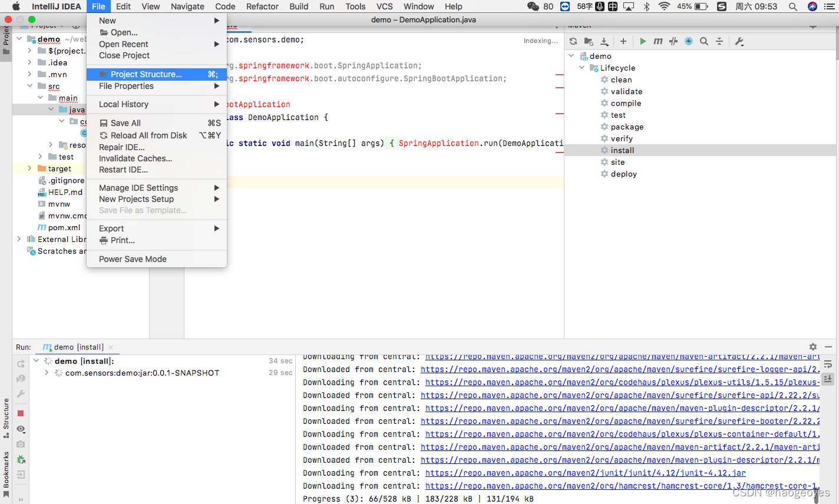Collapse demo [install] run node
The height and width of the screenshot is (504, 839).
[x=36, y=361]
